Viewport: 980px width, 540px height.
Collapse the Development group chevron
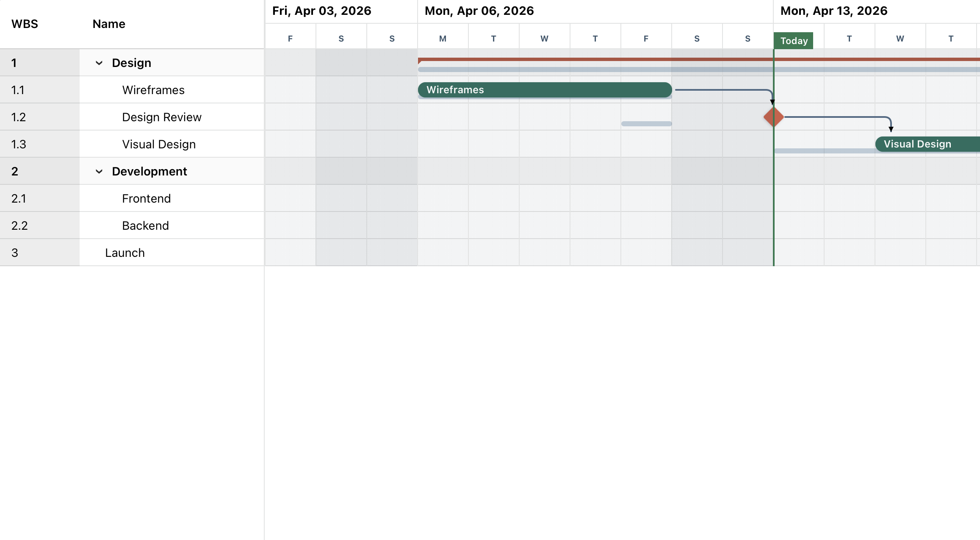pos(99,172)
